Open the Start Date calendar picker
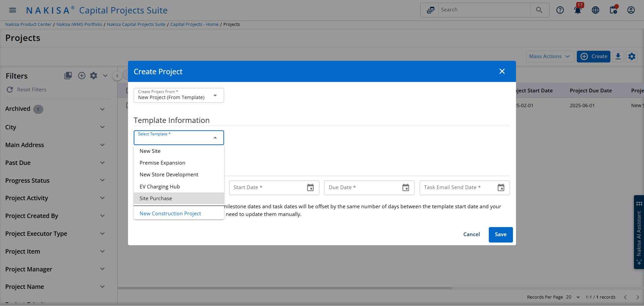The height and width of the screenshot is (306, 644). pos(310,188)
